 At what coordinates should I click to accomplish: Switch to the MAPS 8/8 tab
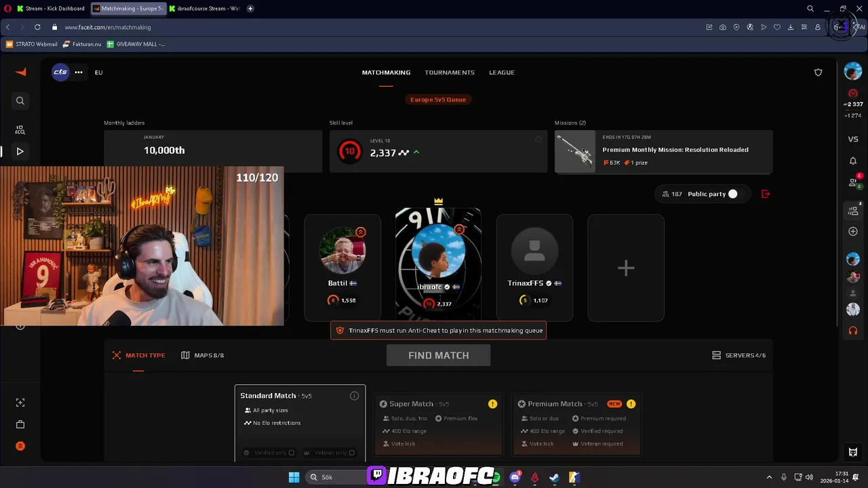click(202, 355)
